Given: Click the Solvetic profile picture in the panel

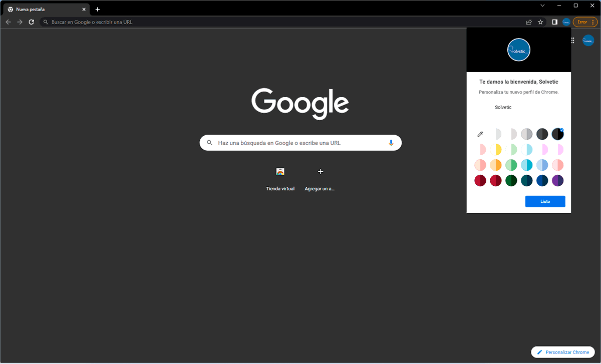Looking at the screenshot, I should [x=519, y=50].
